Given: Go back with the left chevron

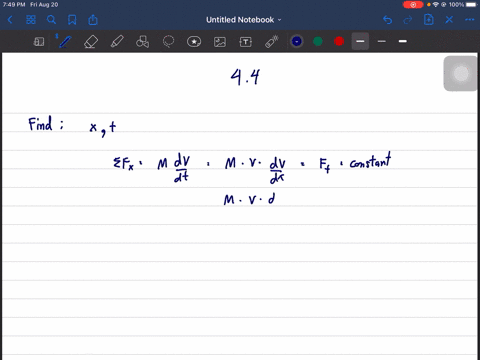Looking at the screenshot, I should click(10, 20).
